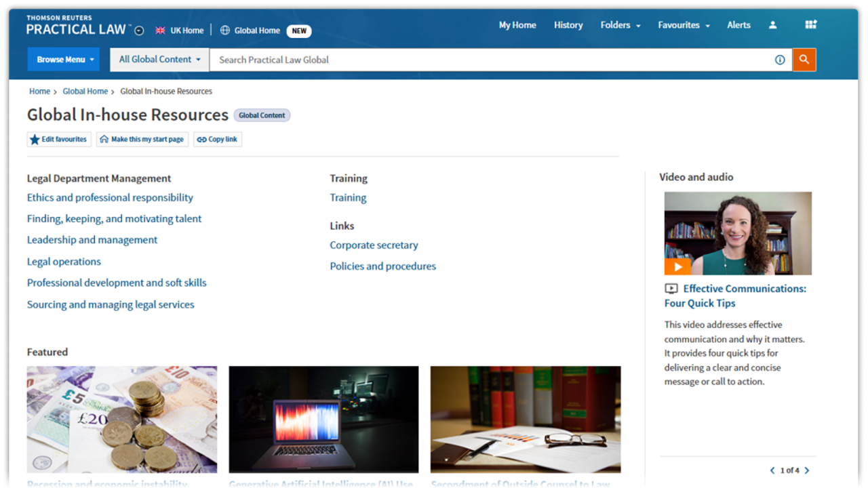Open the All Global Content dropdown
Image resolution: width=868 pixels, height=488 pixels.
coord(159,60)
